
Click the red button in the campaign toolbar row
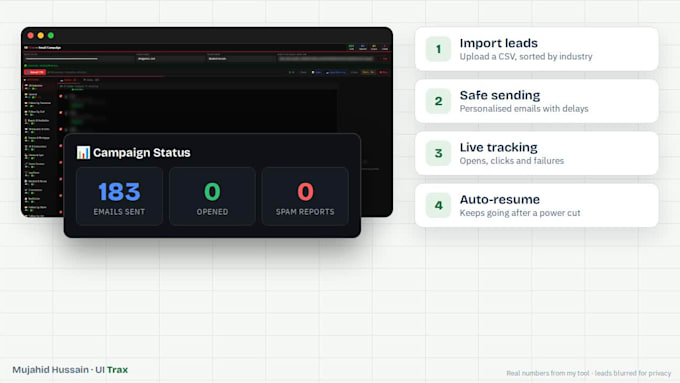coord(35,72)
